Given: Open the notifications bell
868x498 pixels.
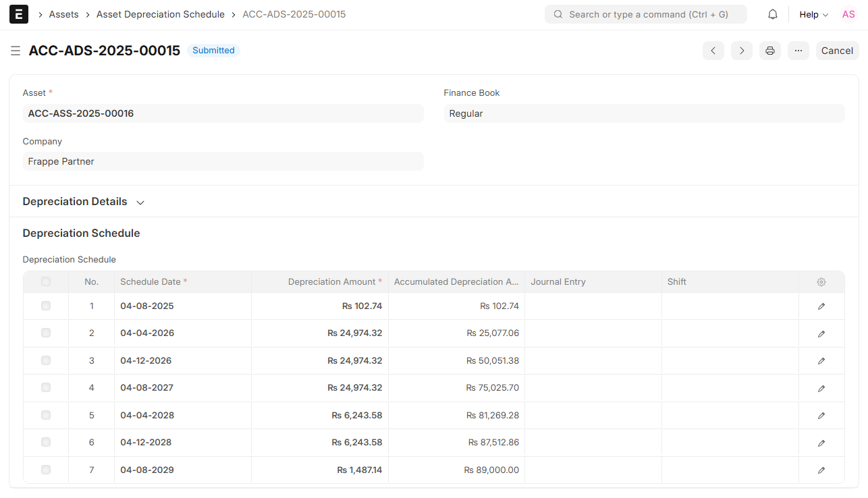Looking at the screenshot, I should coord(773,14).
